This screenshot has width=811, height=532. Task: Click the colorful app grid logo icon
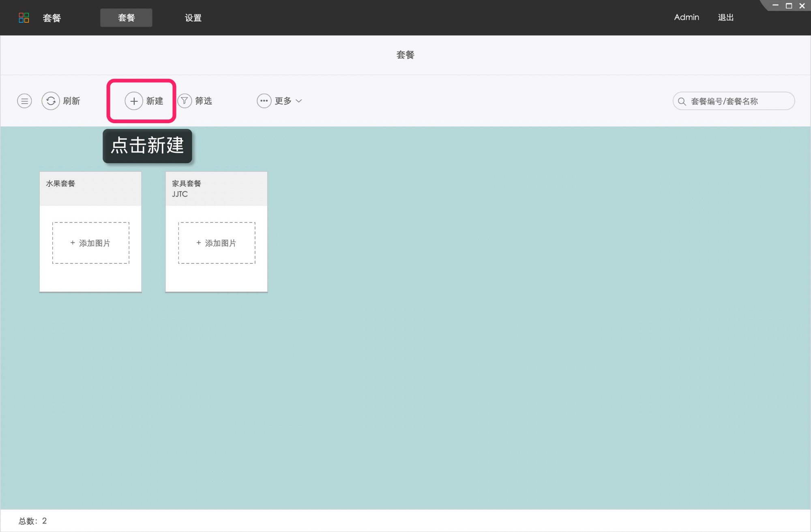click(24, 17)
